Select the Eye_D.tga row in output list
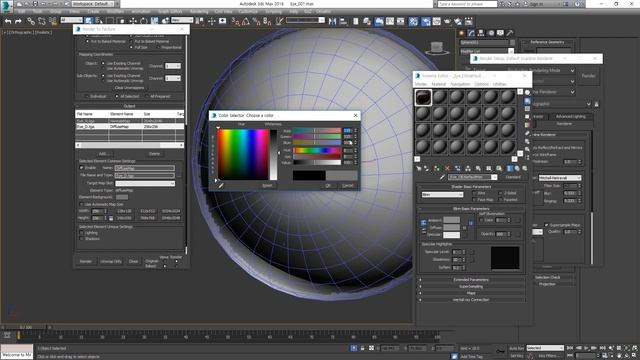This screenshot has height=360, width=640. click(129, 127)
